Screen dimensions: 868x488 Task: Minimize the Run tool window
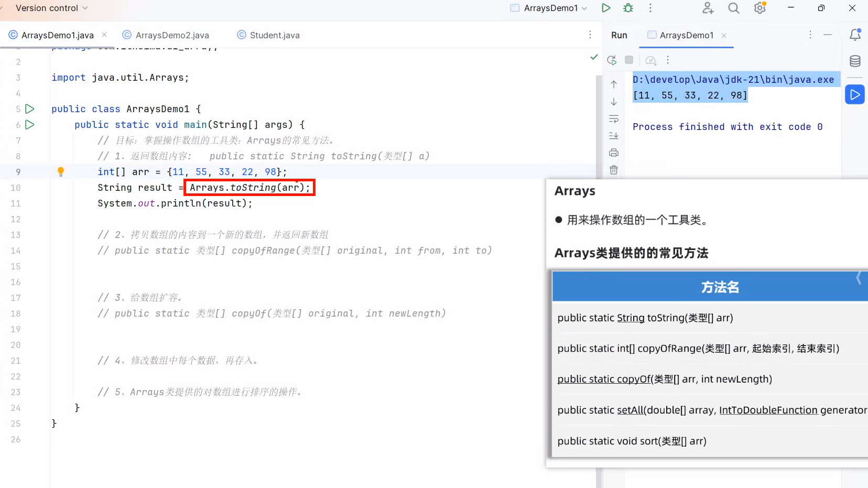[828, 35]
